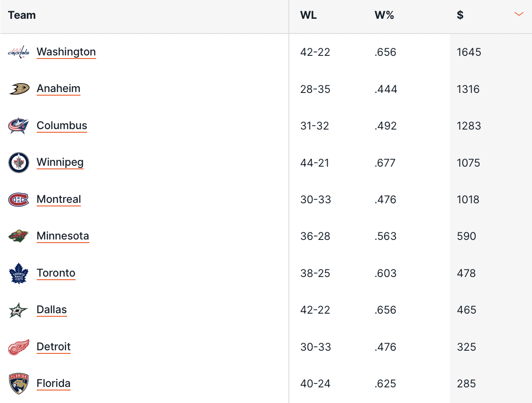532x403 pixels.
Task: Sort by the Team column header
Action: click(x=22, y=15)
